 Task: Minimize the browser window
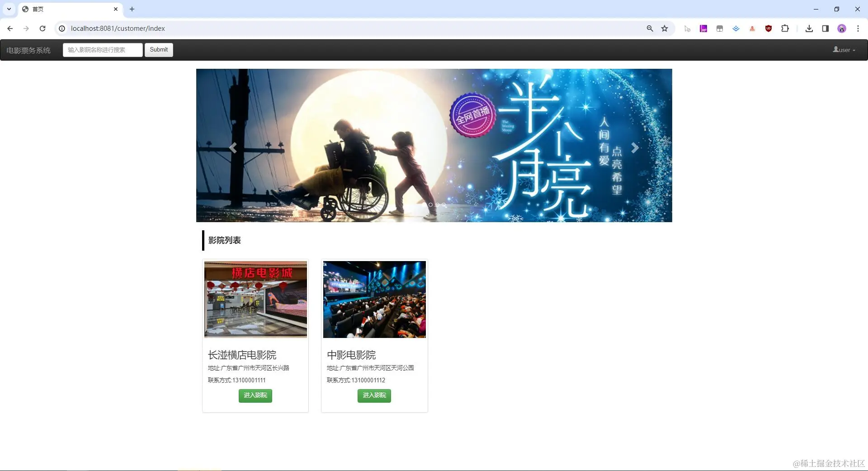coord(816,9)
